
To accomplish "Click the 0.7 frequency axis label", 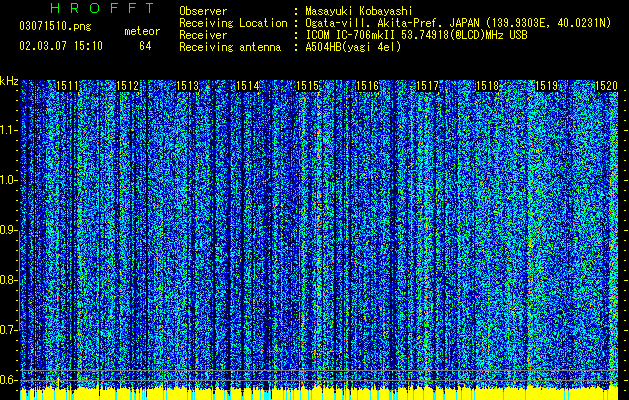I will (x=8, y=330).
